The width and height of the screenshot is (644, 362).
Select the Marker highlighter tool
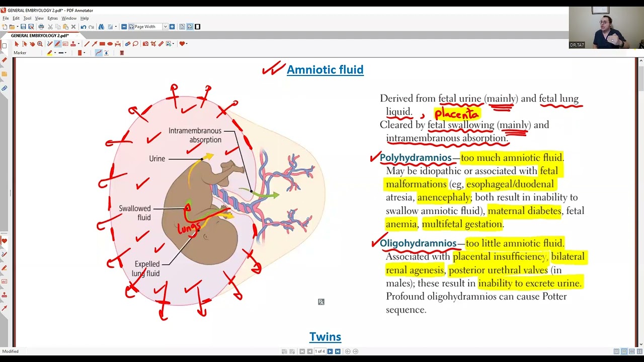(57, 44)
